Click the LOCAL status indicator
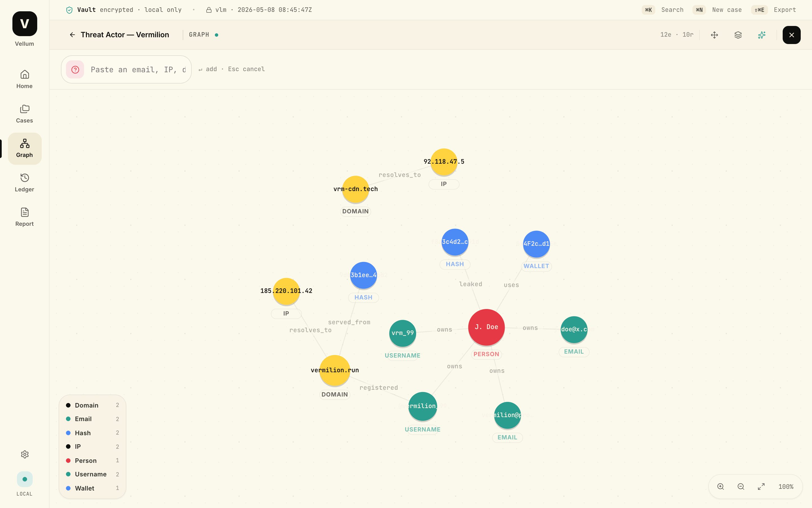The height and width of the screenshot is (508, 812). click(25, 484)
